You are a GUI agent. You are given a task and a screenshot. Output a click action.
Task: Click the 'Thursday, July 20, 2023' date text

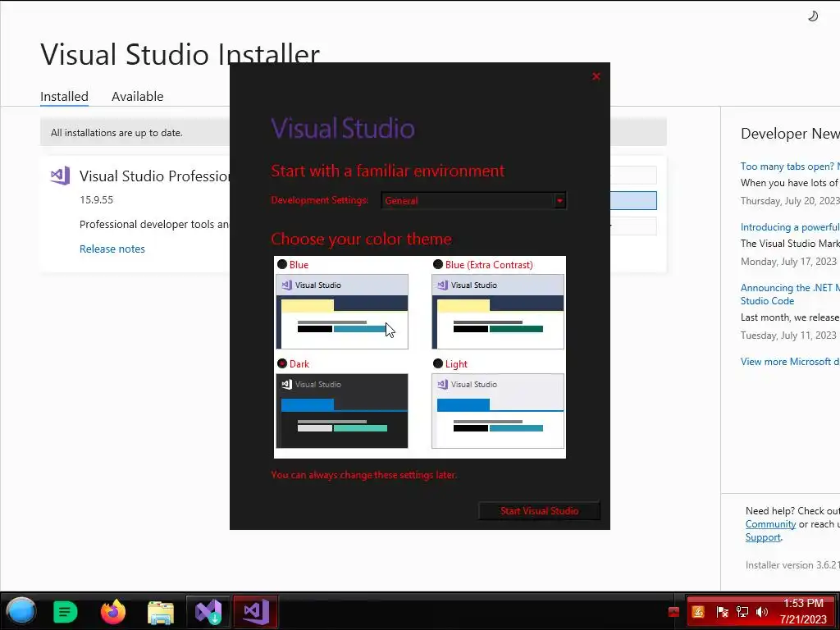coord(790,201)
